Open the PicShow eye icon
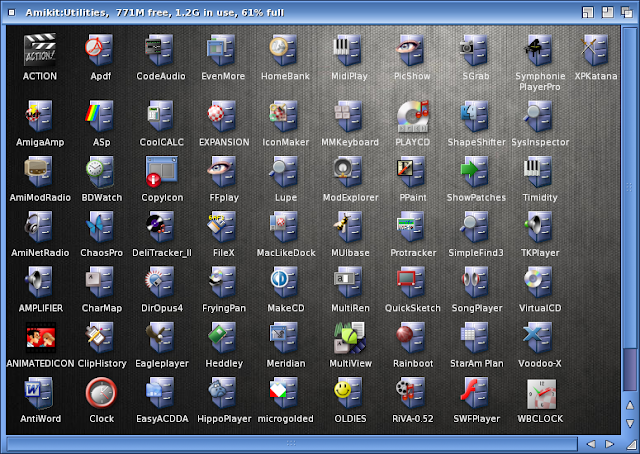 [411, 50]
